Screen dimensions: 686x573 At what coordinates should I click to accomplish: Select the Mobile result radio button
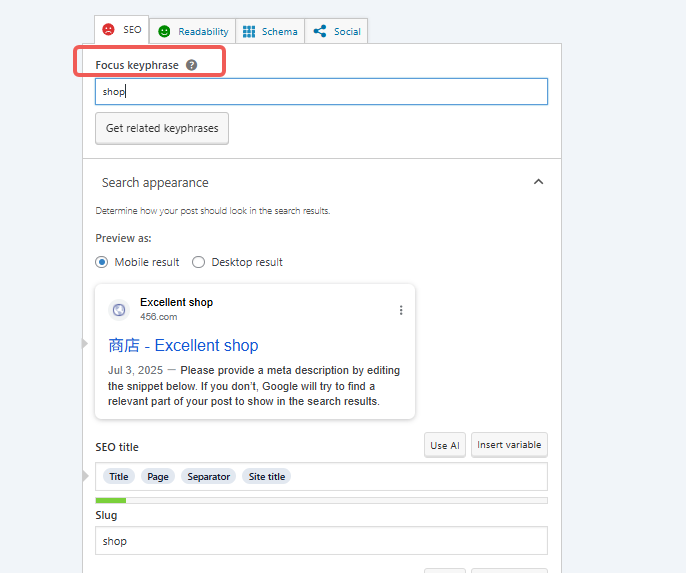coord(102,262)
